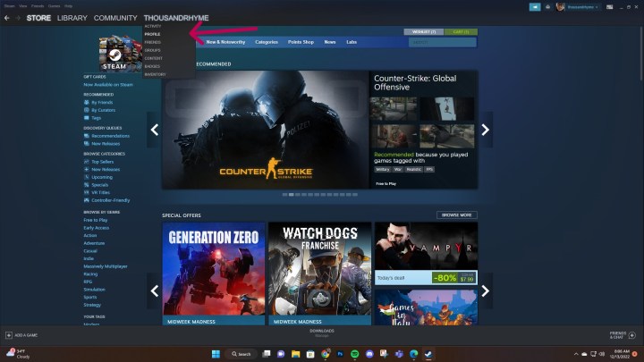
Task: Open New & Noteworthy dropdown
Action: coord(225,42)
